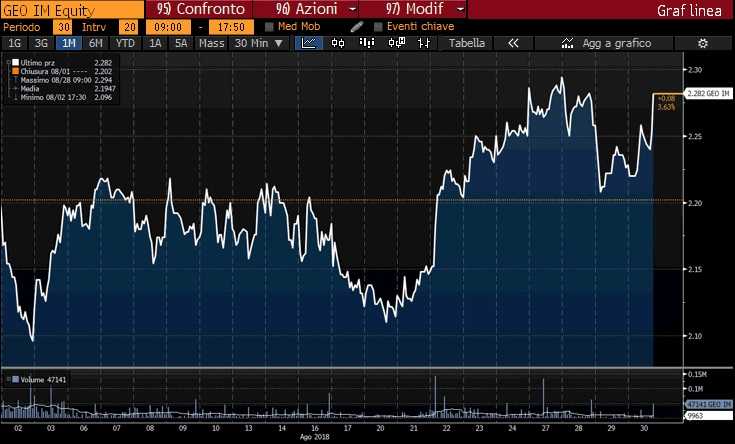
Task: Open chart settings gear icon
Action: point(703,43)
